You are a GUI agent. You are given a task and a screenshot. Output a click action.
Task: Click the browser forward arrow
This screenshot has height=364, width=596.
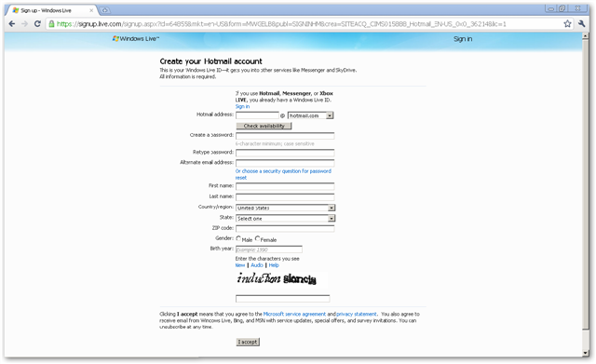tap(25, 24)
